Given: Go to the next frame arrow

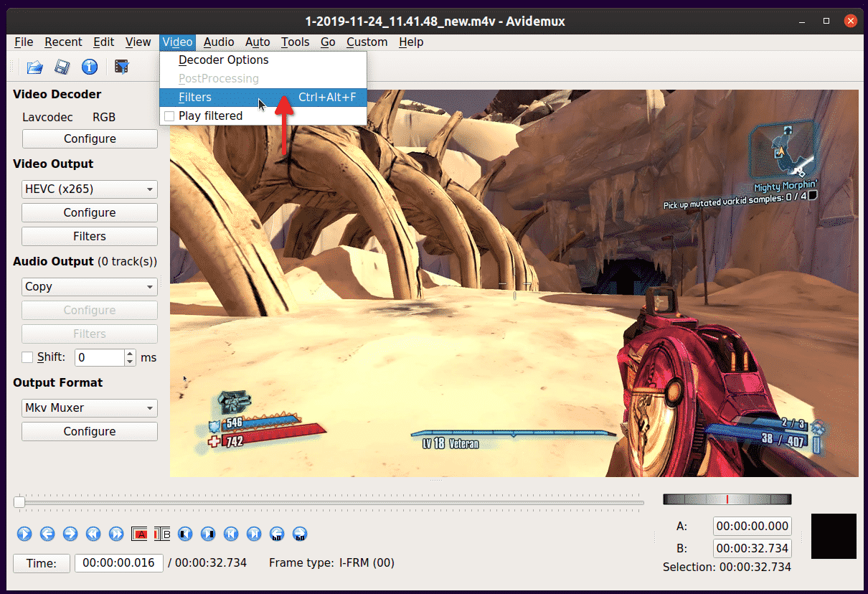Looking at the screenshot, I should 70,534.
